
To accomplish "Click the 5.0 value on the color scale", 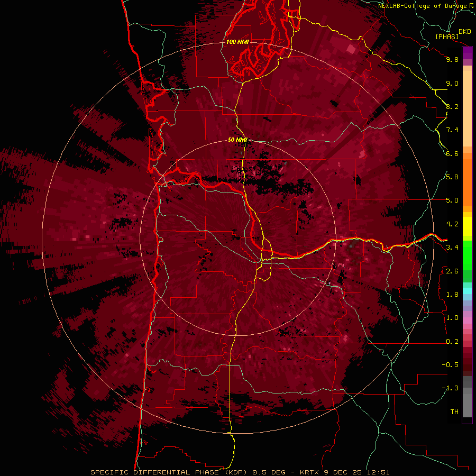I will click(452, 200).
